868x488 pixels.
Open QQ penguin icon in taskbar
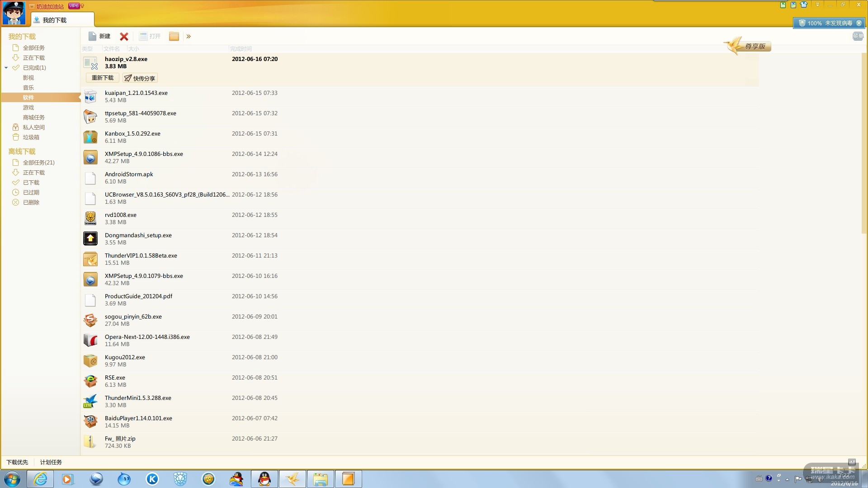pos(264,479)
